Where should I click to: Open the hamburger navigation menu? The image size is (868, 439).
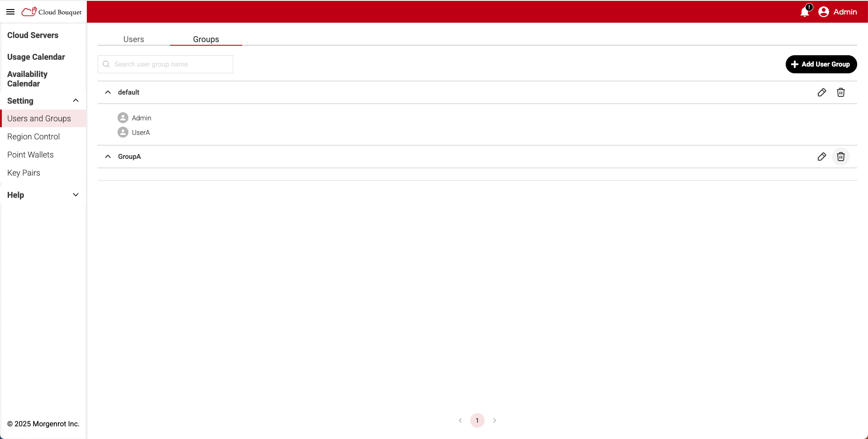tap(10, 12)
